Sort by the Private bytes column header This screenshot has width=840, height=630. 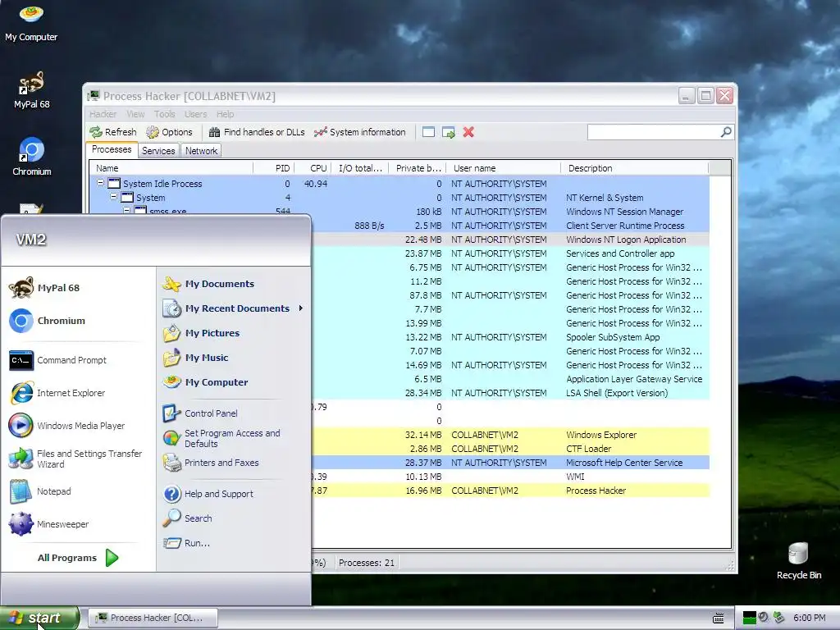[x=418, y=168]
